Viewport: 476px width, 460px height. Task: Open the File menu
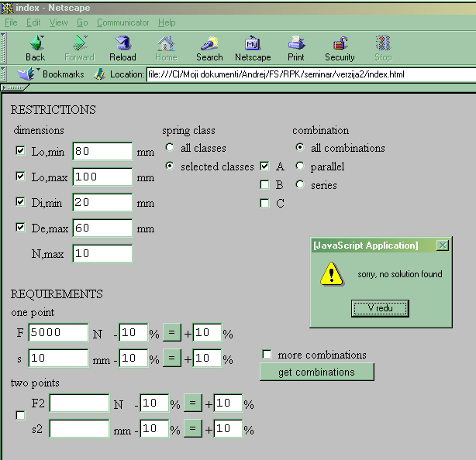coord(11,22)
